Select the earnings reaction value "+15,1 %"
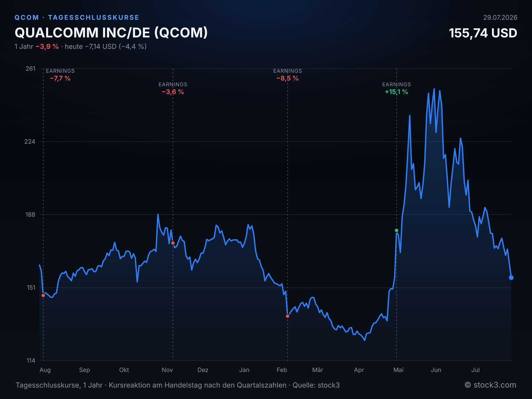Screen dimensions: 532x399 (396, 92)
